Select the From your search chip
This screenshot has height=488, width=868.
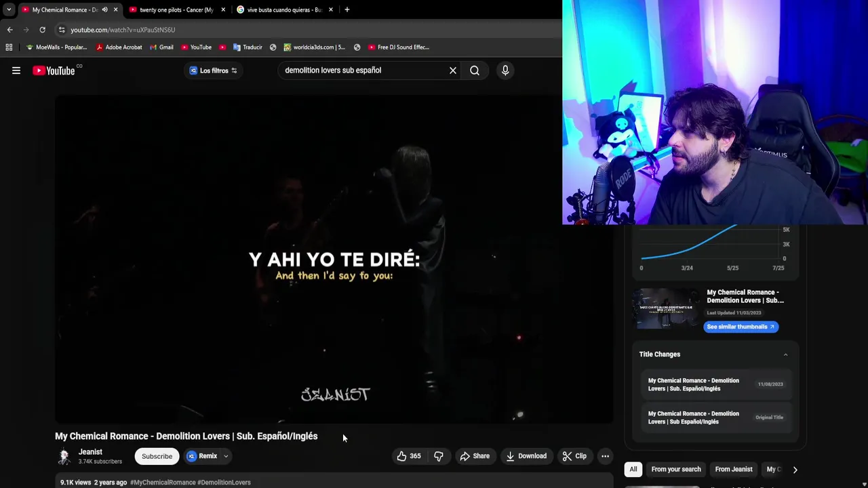click(676, 469)
